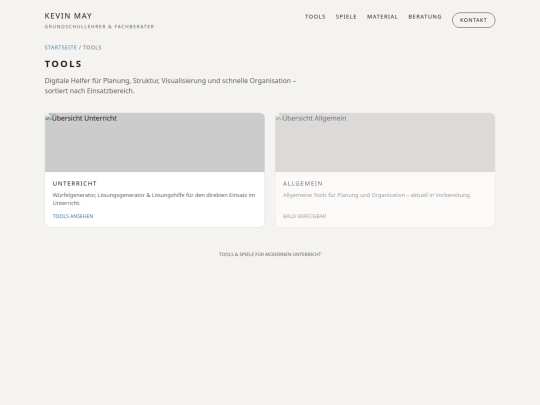Click the Digitale Helfer intro paragraph

170,86
